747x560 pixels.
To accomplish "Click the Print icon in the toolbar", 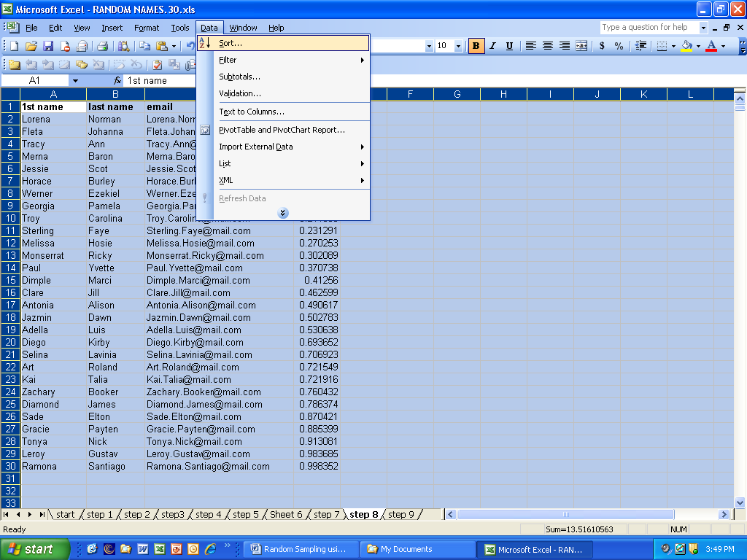I will coord(102,46).
